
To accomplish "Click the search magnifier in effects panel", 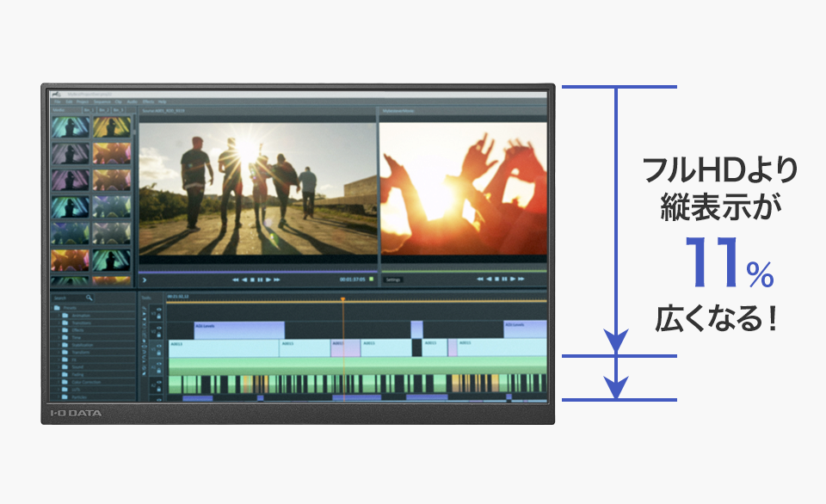I will 89,298.
